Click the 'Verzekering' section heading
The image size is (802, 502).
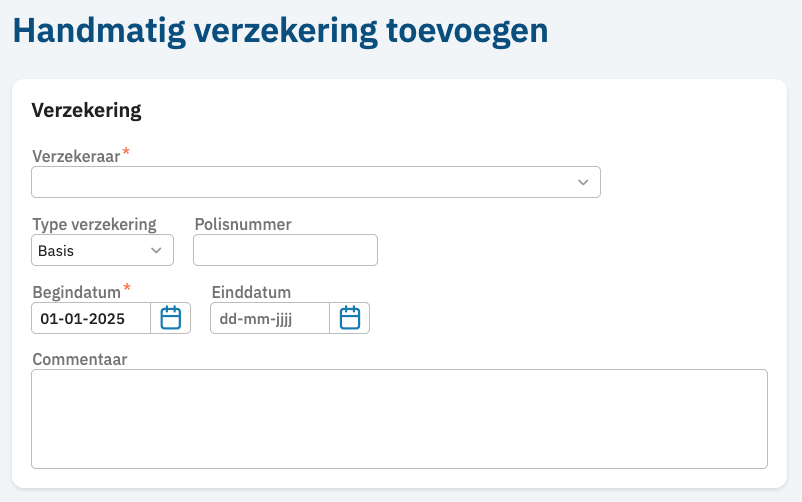pyautogui.click(x=87, y=110)
